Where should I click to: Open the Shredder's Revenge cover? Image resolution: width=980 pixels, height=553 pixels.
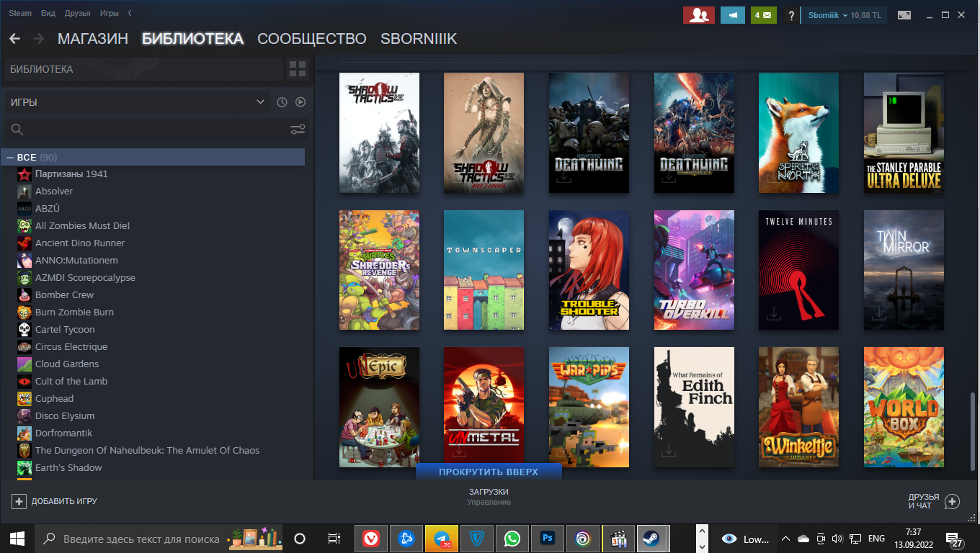pos(379,270)
